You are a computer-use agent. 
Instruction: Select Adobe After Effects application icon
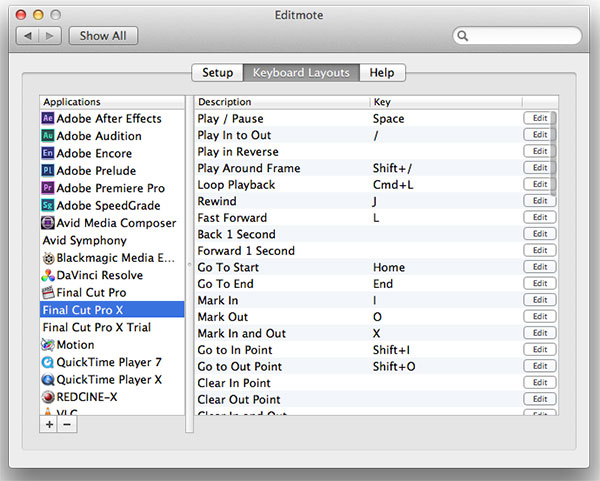(x=47, y=118)
